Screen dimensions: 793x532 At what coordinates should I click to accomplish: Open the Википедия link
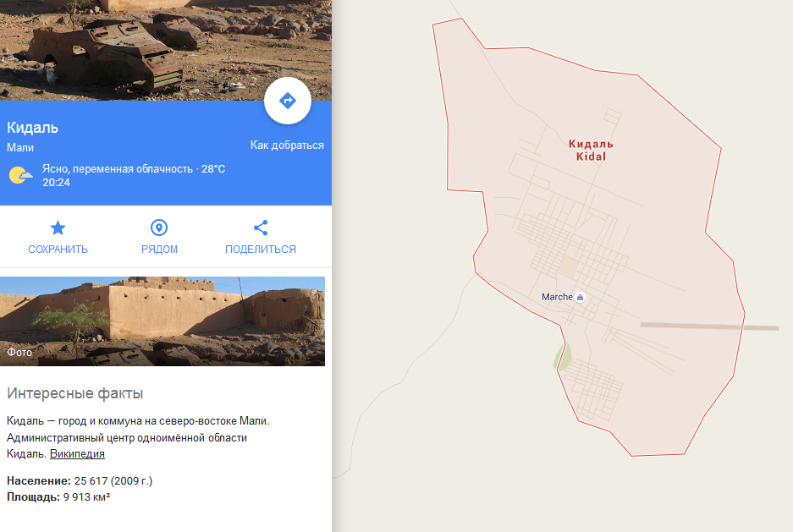[x=77, y=453]
